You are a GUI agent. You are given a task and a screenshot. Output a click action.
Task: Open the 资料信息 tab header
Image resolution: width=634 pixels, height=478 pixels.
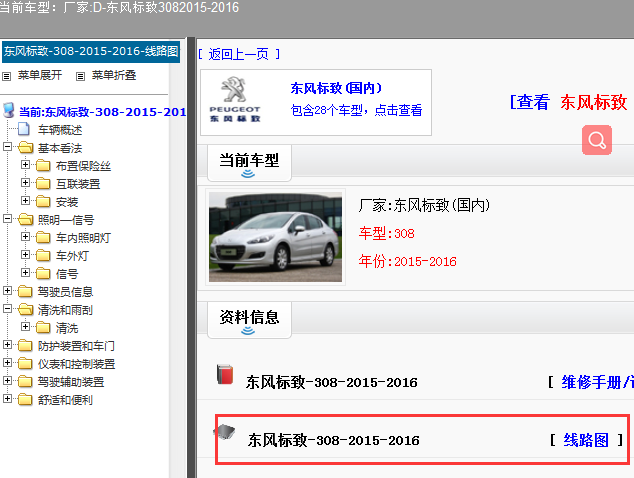click(249, 320)
